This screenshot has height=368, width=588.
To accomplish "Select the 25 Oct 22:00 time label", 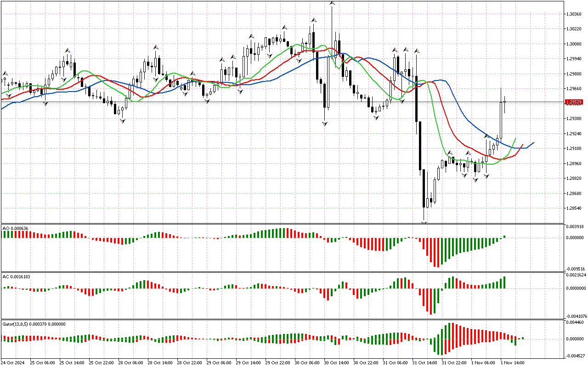I will 102,362.
